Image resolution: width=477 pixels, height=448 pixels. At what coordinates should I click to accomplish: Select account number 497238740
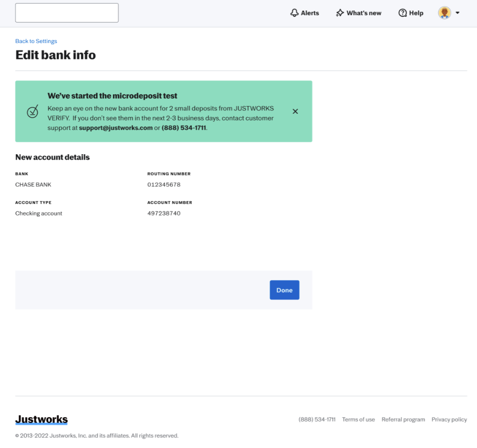(x=164, y=213)
